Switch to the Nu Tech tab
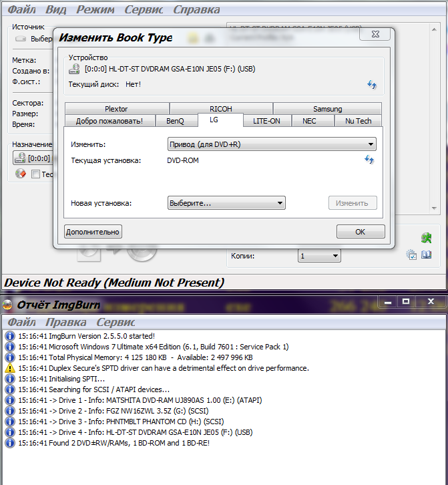This screenshot has height=485, width=448. point(358,121)
